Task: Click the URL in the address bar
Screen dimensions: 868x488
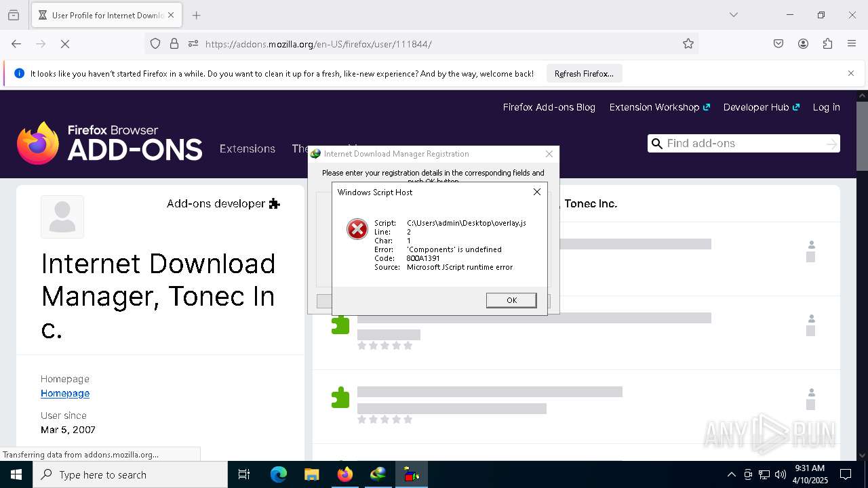Action: [318, 44]
